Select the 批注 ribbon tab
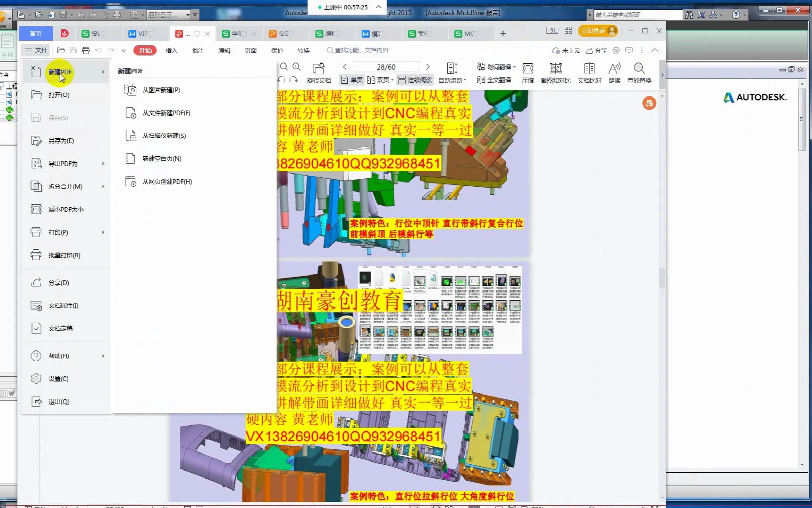Image resolution: width=812 pixels, height=508 pixels. [x=198, y=50]
